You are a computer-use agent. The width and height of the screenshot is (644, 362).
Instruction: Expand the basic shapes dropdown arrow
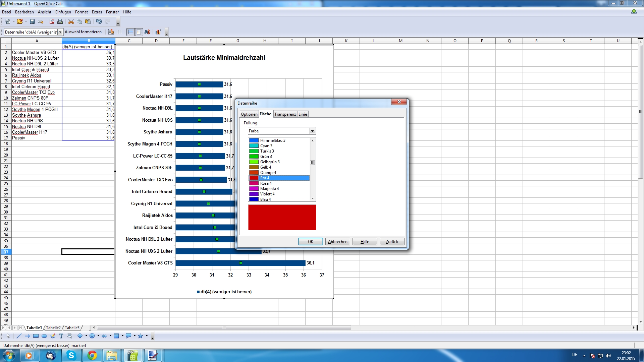point(86,336)
